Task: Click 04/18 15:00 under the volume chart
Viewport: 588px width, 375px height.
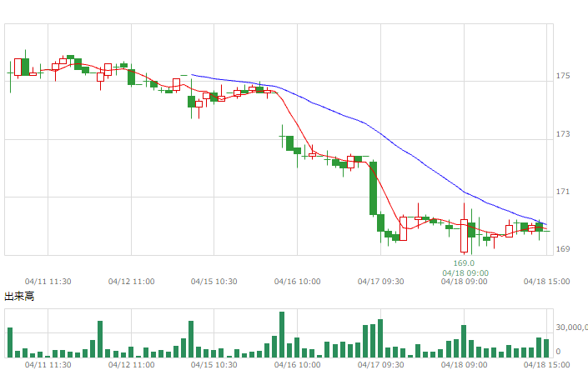Action: [547, 364]
